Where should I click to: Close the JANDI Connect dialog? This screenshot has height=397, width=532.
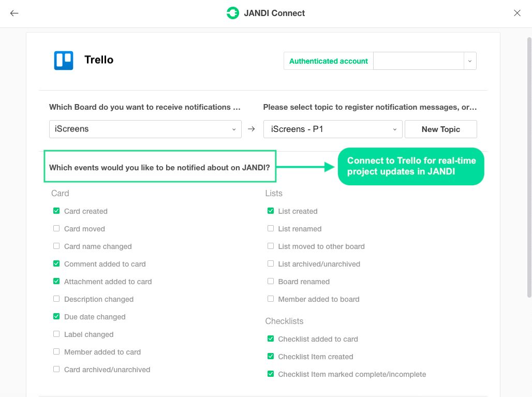pyautogui.click(x=517, y=13)
